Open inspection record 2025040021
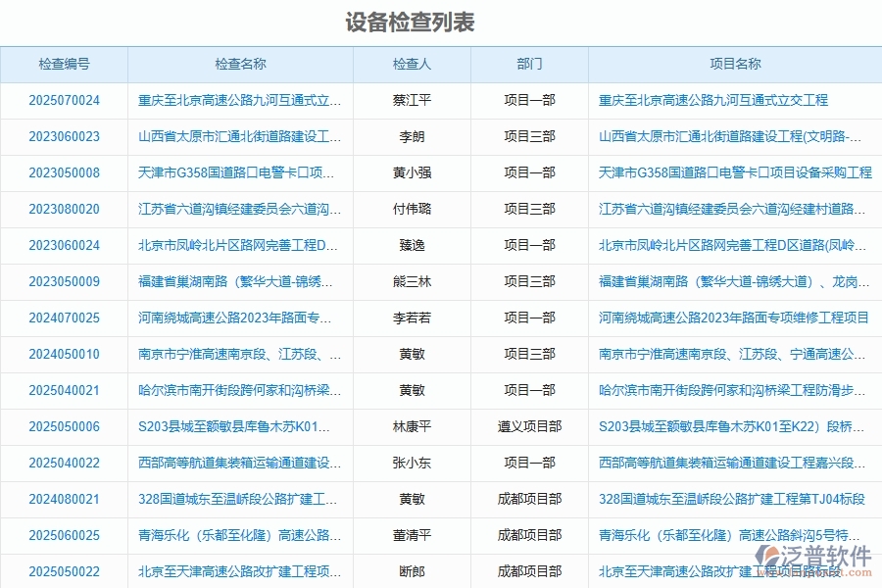 tap(65, 390)
